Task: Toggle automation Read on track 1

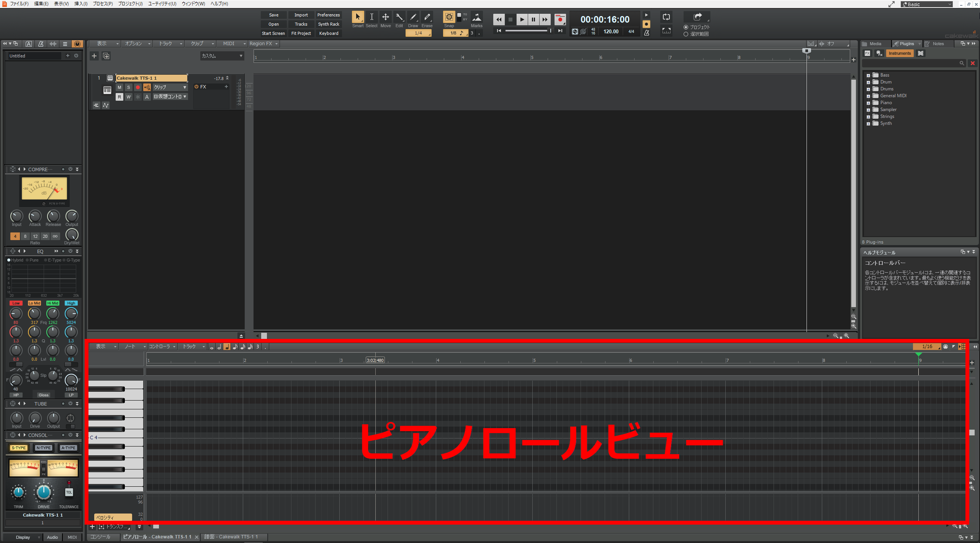Action: (x=119, y=97)
